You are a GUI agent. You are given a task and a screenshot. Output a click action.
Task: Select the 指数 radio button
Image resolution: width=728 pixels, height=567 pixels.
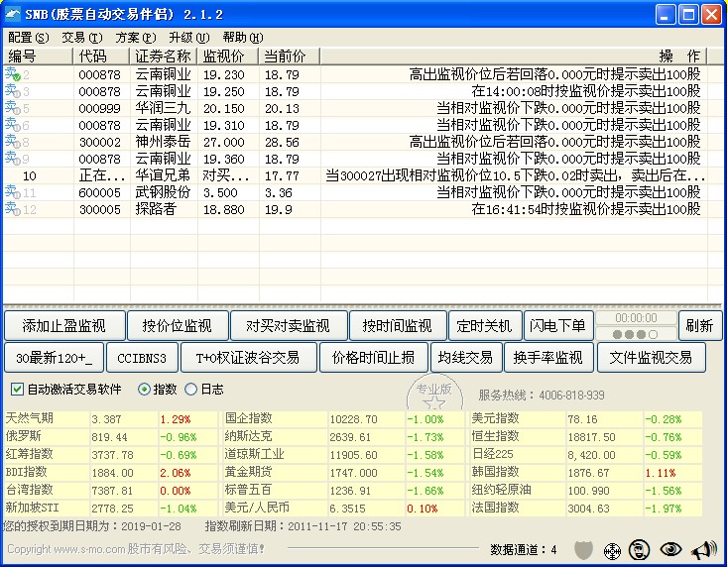coord(144,390)
